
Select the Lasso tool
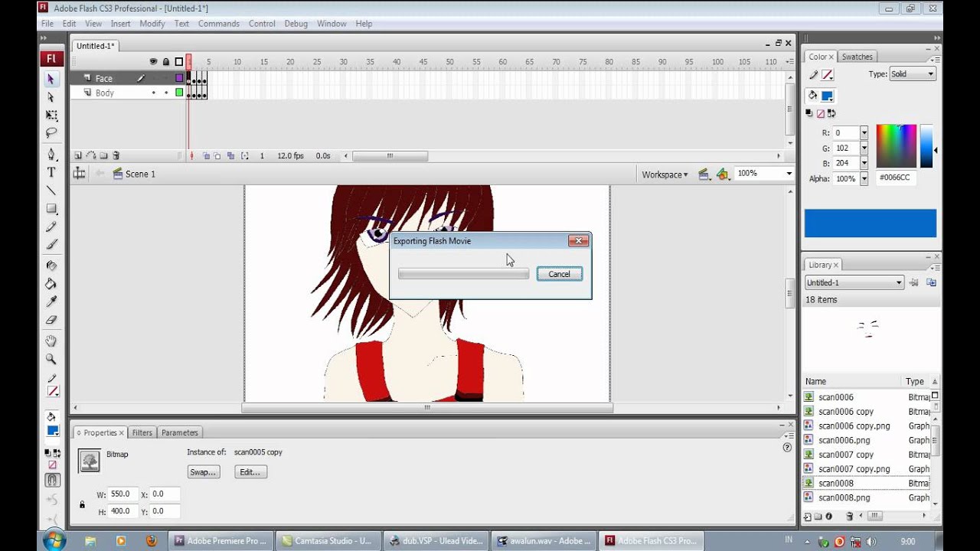click(51, 133)
